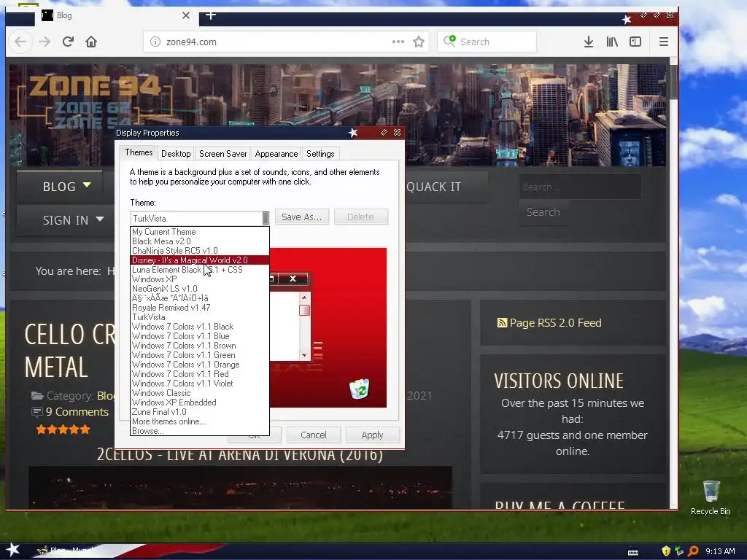Choose Windows 7 Colors v1.1 Orange

point(200,365)
